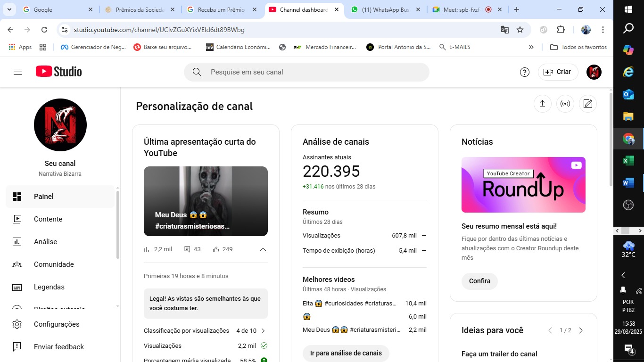Image resolution: width=644 pixels, height=362 pixels.
Task: Open the Contente sidebar item
Action: pyautogui.click(x=60, y=219)
